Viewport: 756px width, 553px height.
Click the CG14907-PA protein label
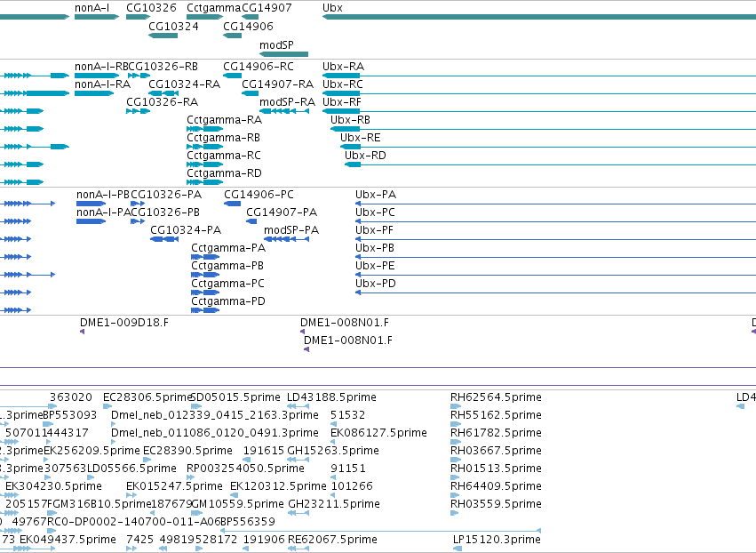click(x=282, y=212)
